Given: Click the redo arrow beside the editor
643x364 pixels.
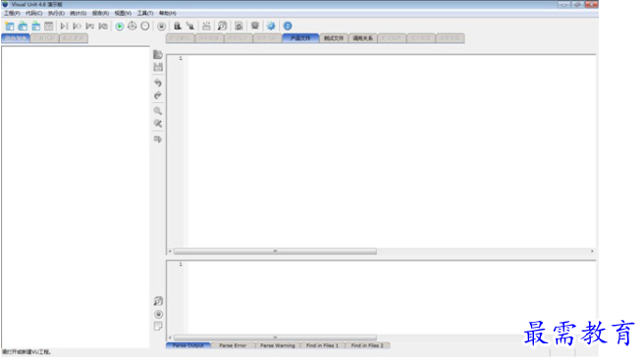Looking at the screenshot, I should click(x=158, y=95).
